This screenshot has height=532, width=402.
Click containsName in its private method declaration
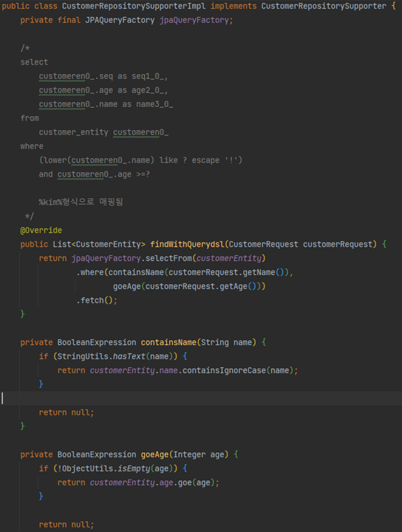168,342
